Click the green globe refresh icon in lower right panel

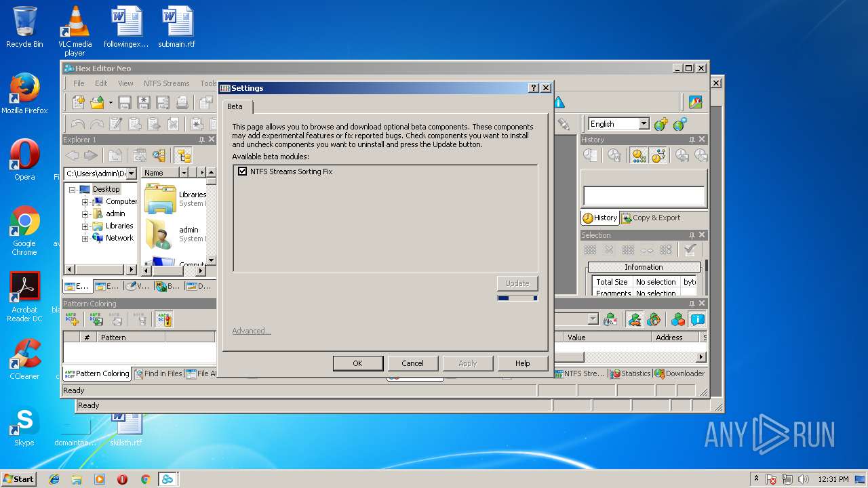(654, 319)
